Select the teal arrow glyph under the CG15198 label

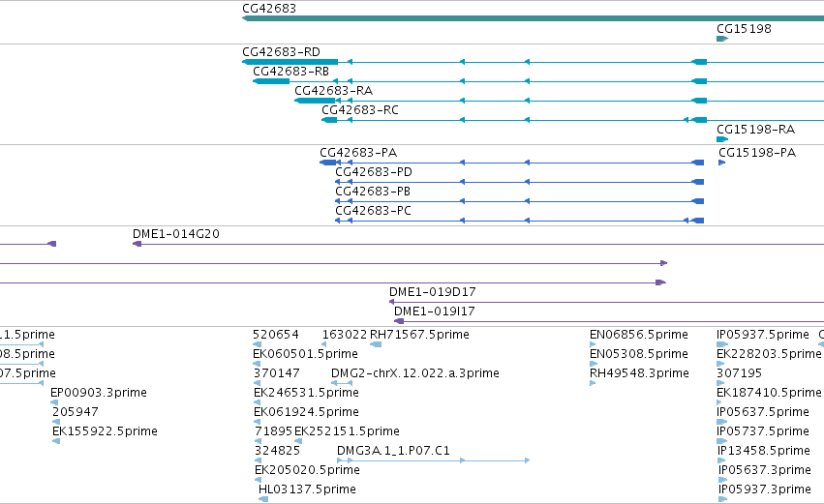(x=722, y=39)
